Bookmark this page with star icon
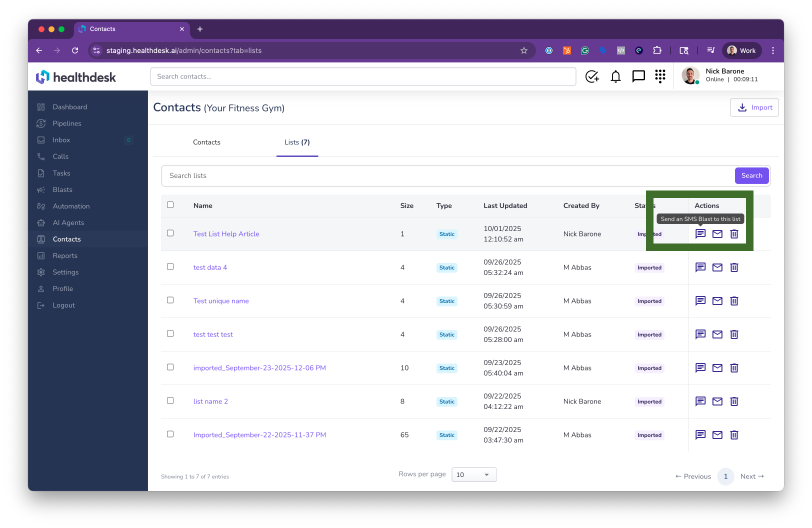 524,50
